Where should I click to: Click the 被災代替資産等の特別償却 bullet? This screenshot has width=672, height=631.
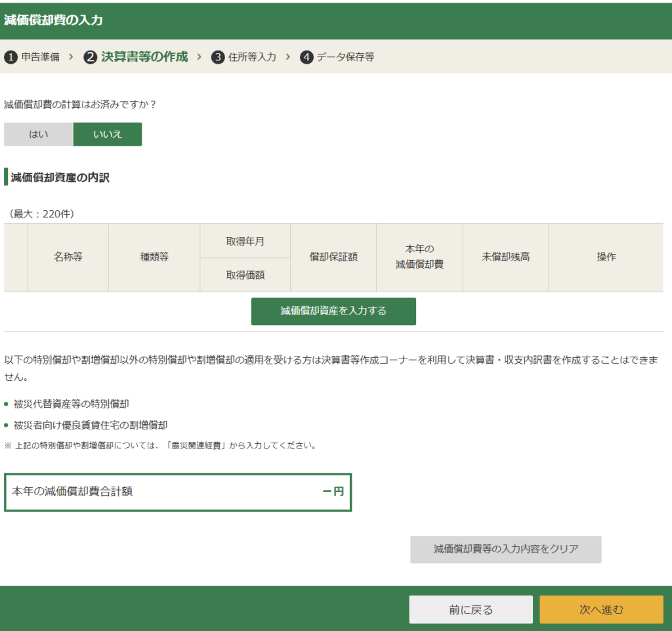[x=71, y=404]
